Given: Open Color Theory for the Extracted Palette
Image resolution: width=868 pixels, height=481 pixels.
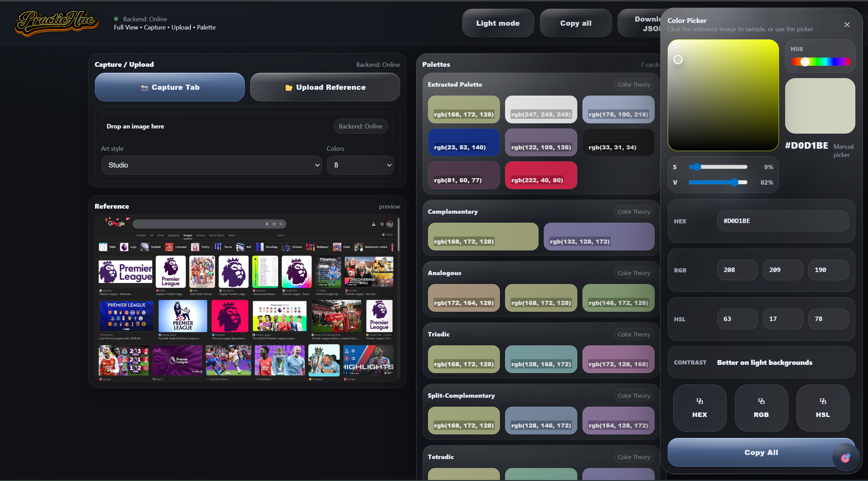Looking at the screenshot, I should (633, 84).
